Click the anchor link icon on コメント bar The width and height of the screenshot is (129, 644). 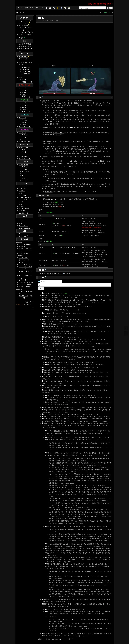pyautogui.click(x=111, y=277)
